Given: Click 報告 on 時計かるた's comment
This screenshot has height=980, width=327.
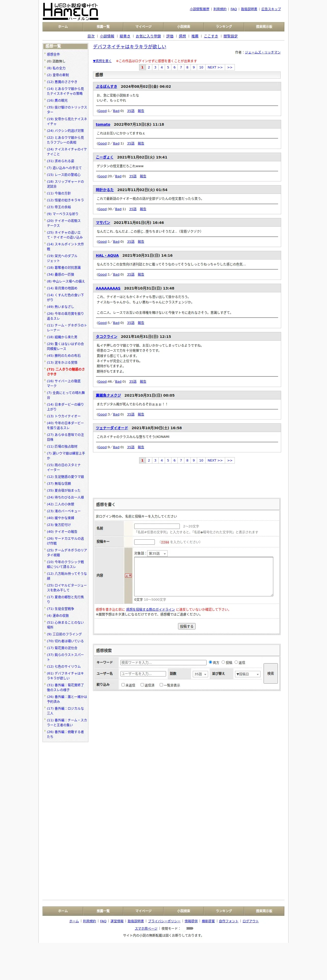Looking at the screenshot, I should pyautogui.click(x=143, y=209).
